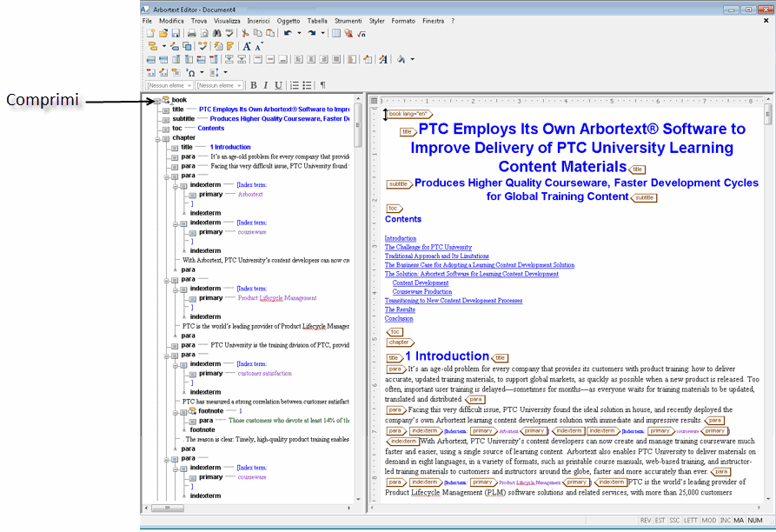This screenshot has width=776, height=532.
Task: Open The Challenge for PTC University link
Action: click(428, 248)
